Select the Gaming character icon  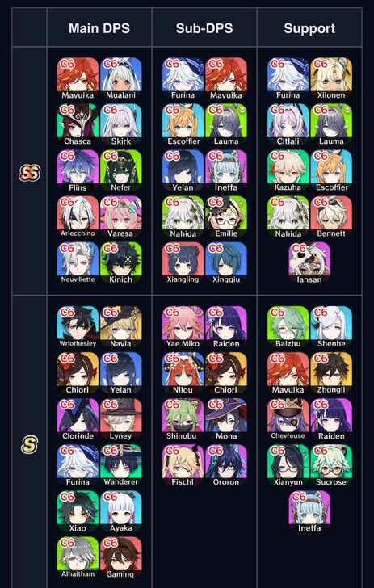121,557
